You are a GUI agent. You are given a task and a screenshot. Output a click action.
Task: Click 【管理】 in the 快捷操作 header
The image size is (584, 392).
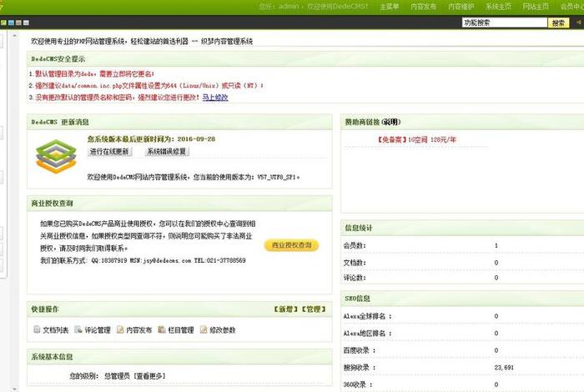click(x=314, y=309)
